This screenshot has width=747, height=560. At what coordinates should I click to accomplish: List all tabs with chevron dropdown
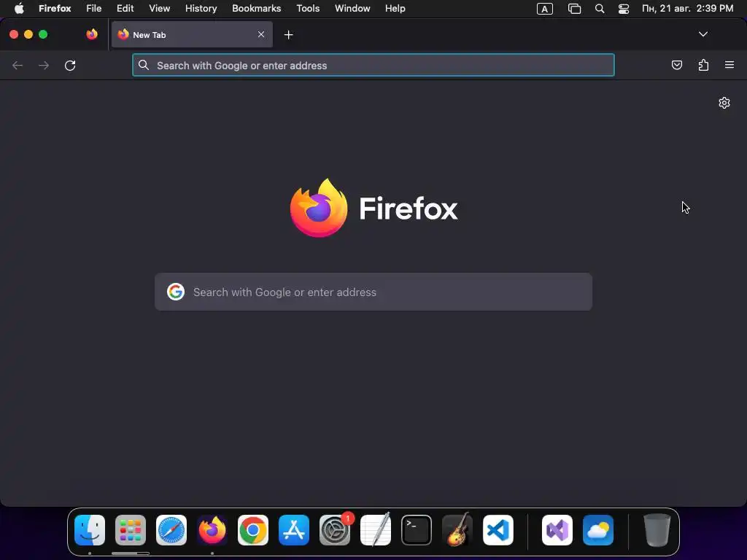coord(703,34)
